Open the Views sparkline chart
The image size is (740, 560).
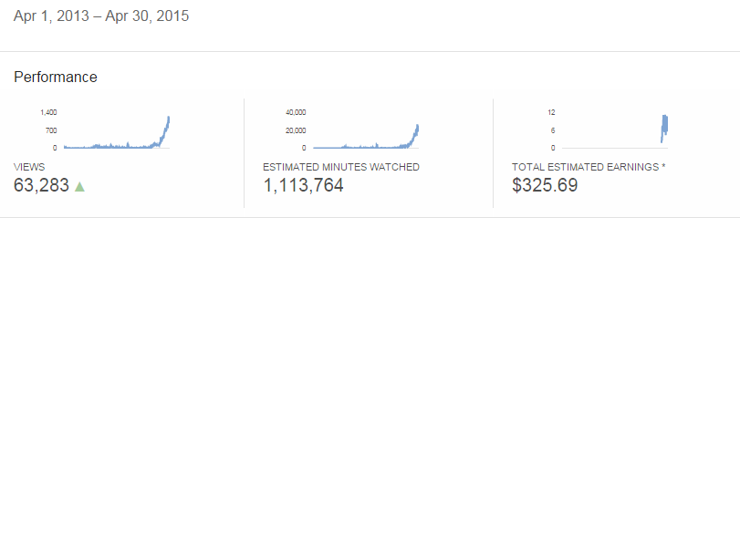pos(117,132)
